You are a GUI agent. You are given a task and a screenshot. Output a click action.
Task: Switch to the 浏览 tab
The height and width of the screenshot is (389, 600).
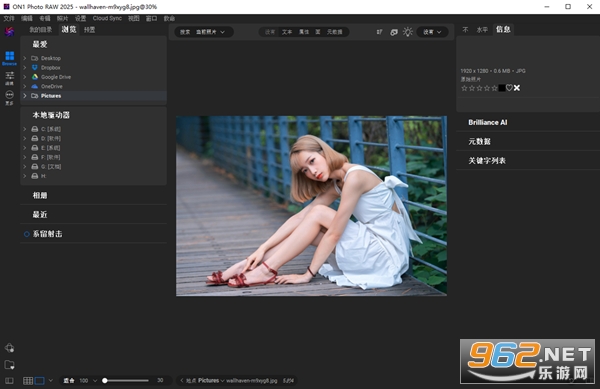pyautogui.click(x=69, y=29)
